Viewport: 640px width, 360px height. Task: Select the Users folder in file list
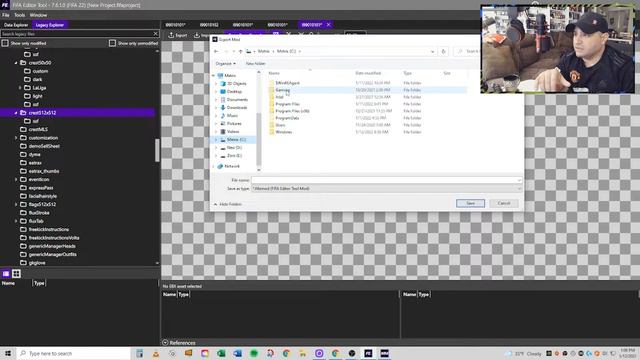pyautogui.click(x=280, y=125)
